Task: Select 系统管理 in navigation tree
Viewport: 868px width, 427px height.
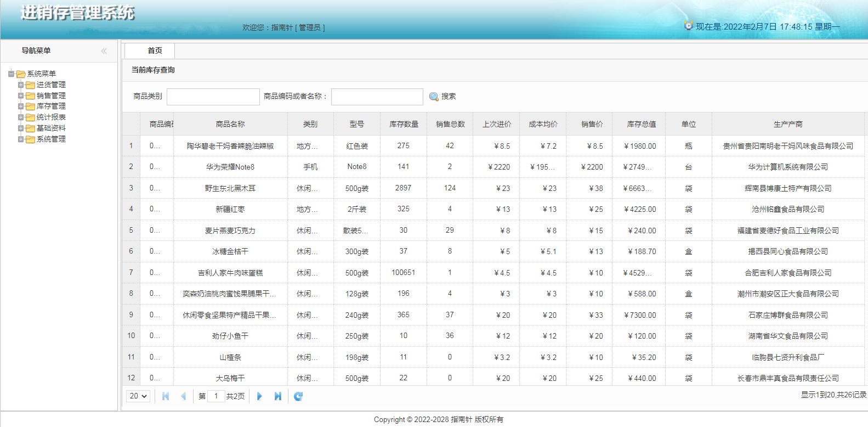Action: (x=51, y=139)
